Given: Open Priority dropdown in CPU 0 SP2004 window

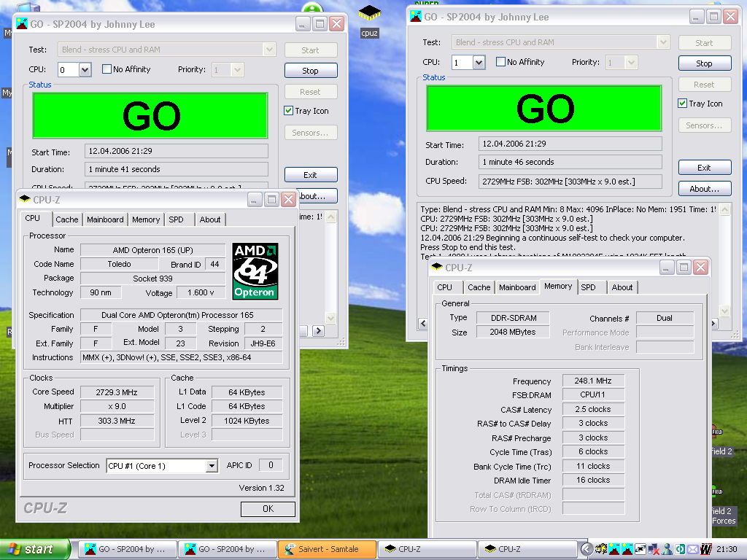Looking at the screenshot, I should click(237, 70).
